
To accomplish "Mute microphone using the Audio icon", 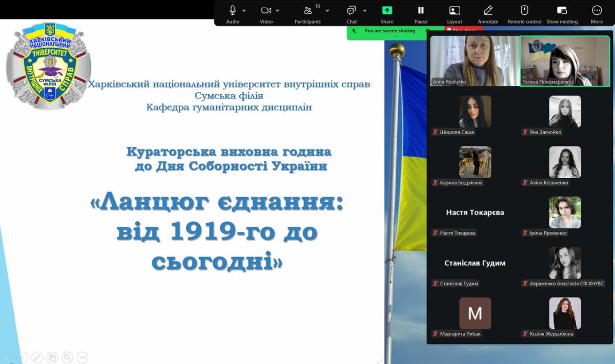I will [233, 11].
